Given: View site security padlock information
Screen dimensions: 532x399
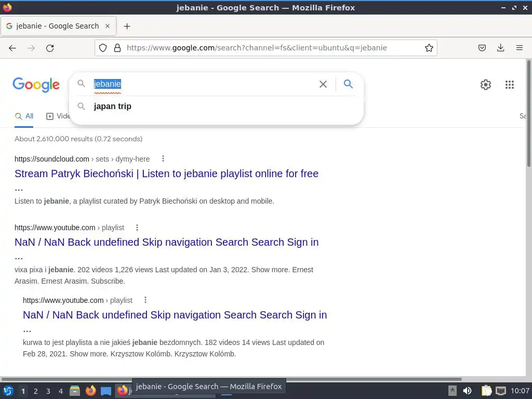Looking at the screenshot, I should pos(117,48).
